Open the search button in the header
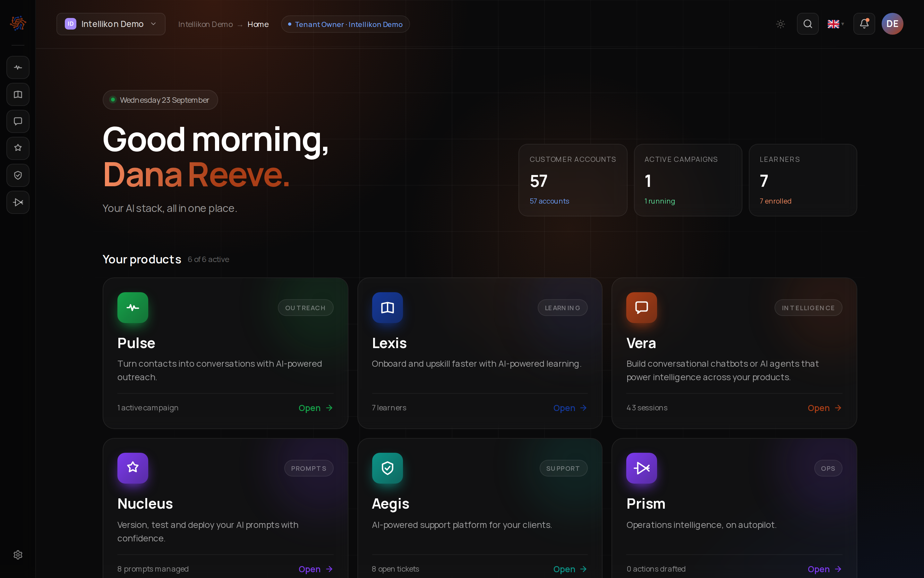Screen dimensions: 924x578 point(808,24)
